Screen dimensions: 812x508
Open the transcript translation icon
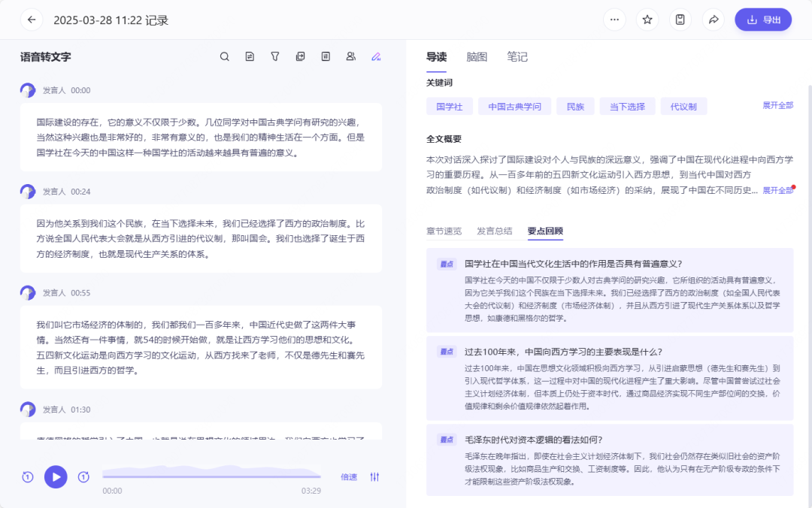pyautogui.click(x=250, y=56)
